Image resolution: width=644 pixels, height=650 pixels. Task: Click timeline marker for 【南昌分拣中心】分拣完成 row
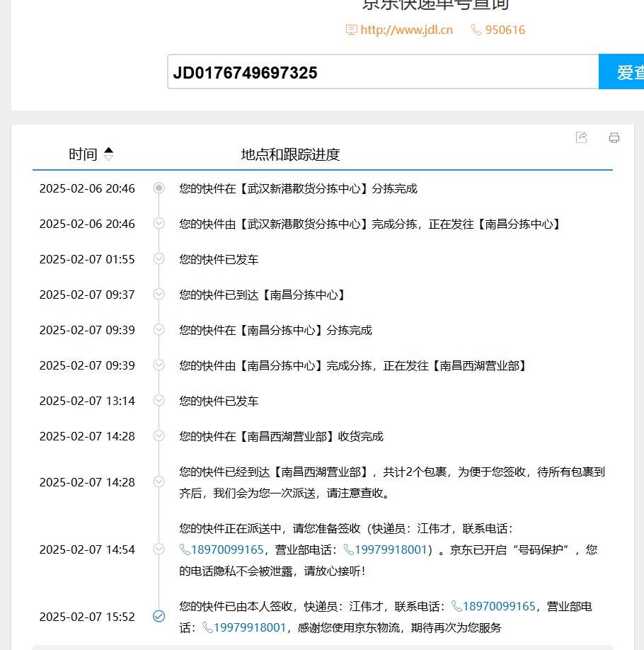pyautogui.click(x=159, y=329)
